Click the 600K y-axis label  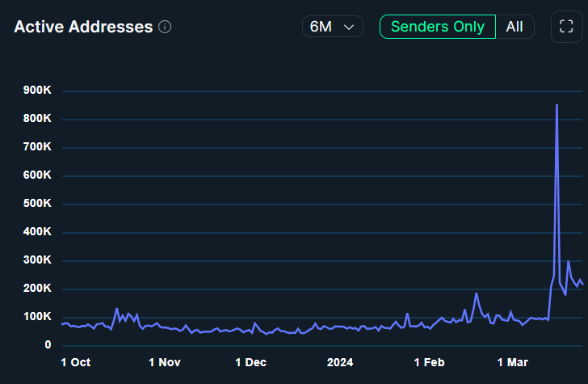tap(37, 175)
